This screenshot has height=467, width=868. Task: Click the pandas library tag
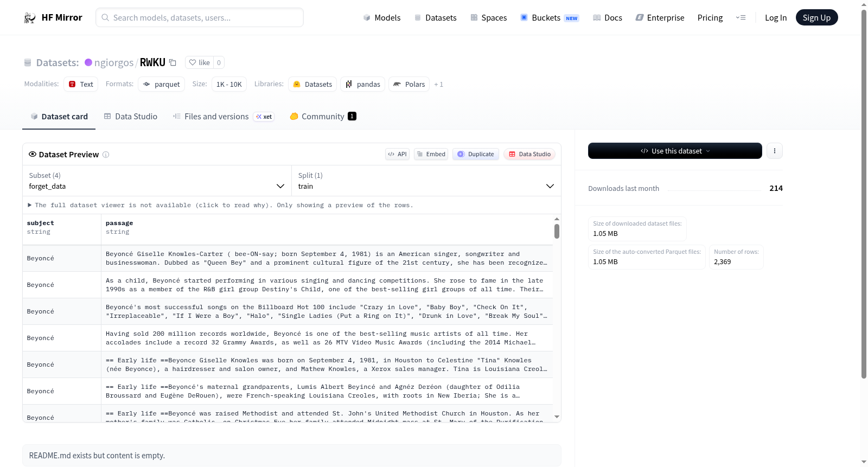point(362,84)
